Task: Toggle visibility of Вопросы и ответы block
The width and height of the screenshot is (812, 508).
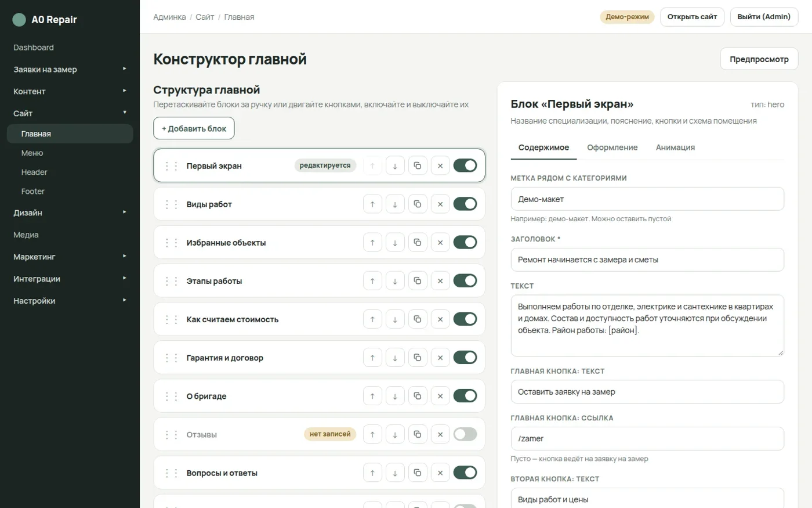Action: (465, 472)
